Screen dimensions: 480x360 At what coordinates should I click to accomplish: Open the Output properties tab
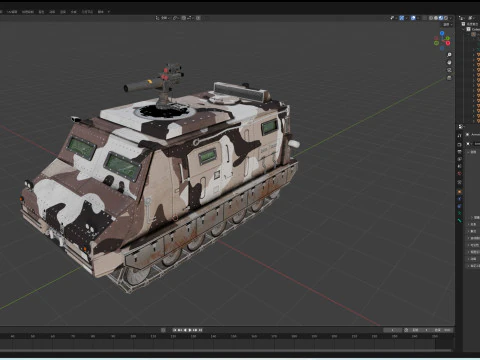[459, 152]
